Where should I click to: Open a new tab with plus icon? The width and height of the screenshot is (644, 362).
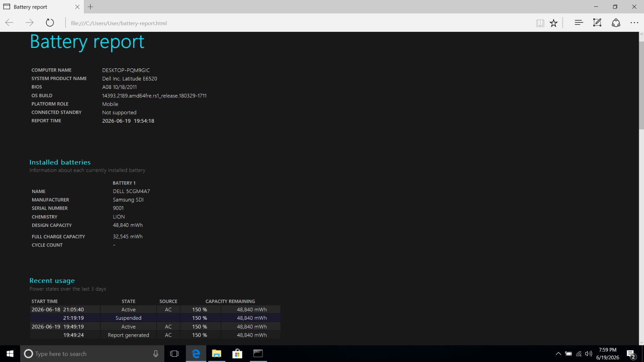pyautogui.click(x=91, y=7)
